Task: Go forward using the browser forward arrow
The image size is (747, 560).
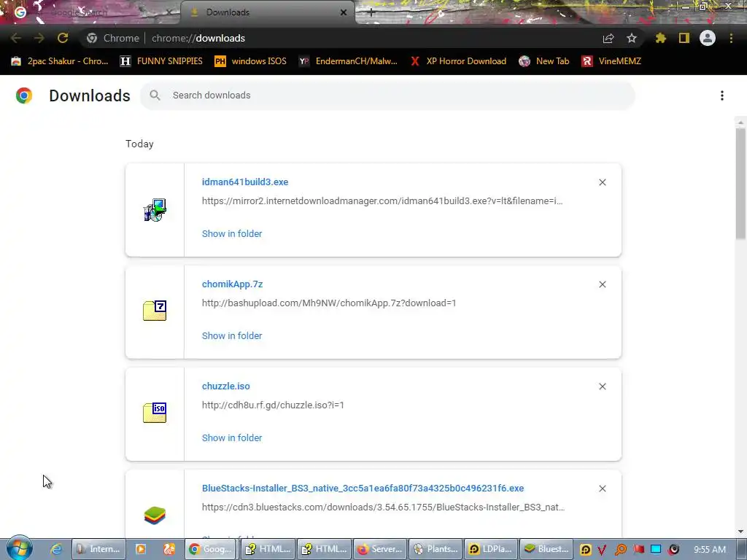Action: pos(39,38)
